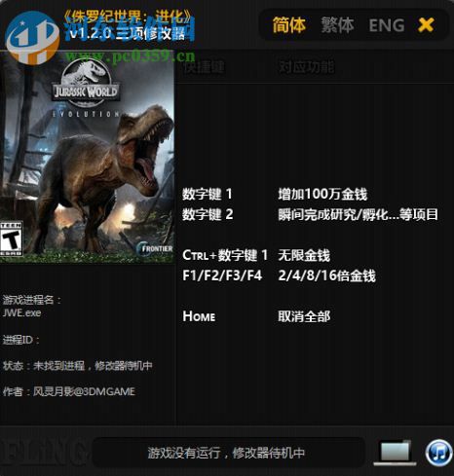The height and width of the screenshot is (476, 454).
Task: Toggle the music note icon
Action: click(x=438, y=453)
